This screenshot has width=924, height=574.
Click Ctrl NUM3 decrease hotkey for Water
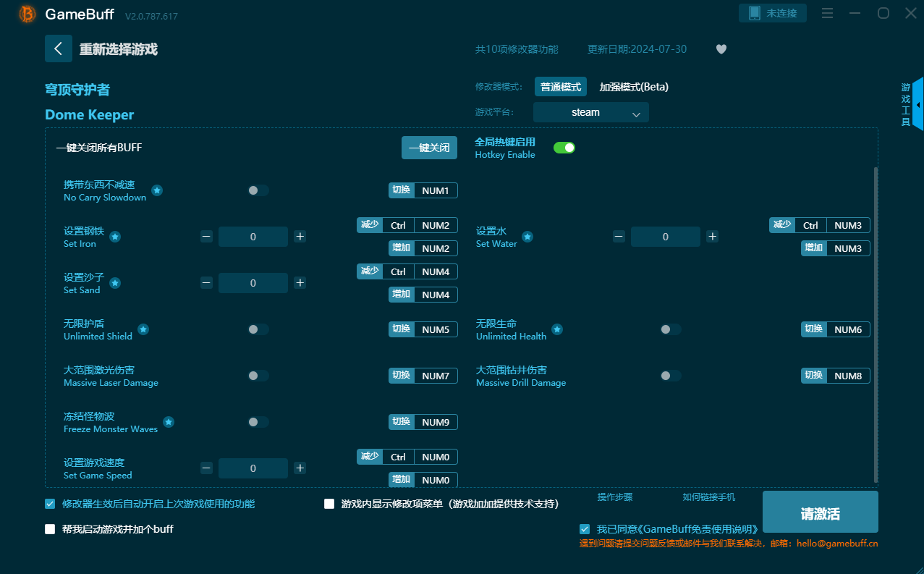point(820,225)
